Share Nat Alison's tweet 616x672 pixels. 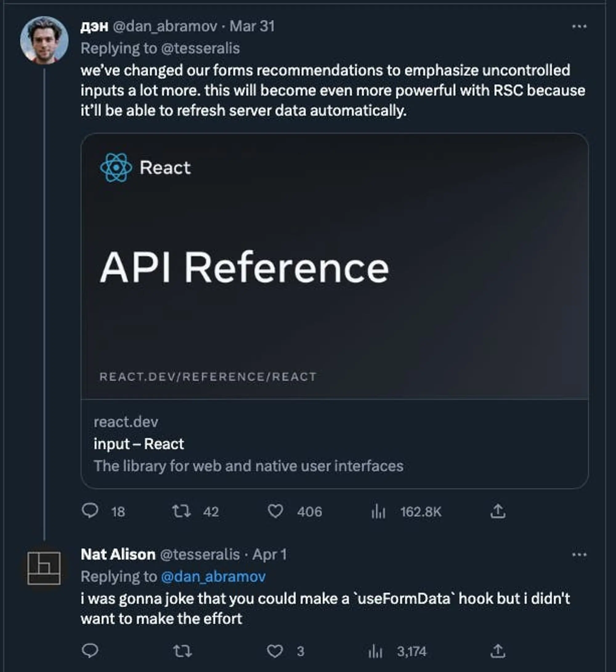point(498,651)
